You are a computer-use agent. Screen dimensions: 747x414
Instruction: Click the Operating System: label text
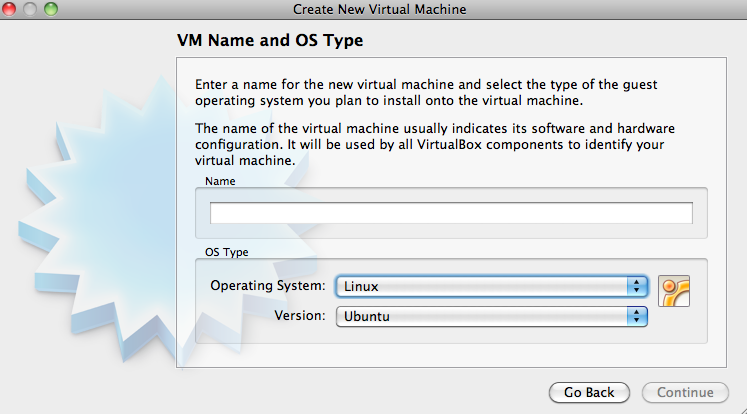coord(268,286)
